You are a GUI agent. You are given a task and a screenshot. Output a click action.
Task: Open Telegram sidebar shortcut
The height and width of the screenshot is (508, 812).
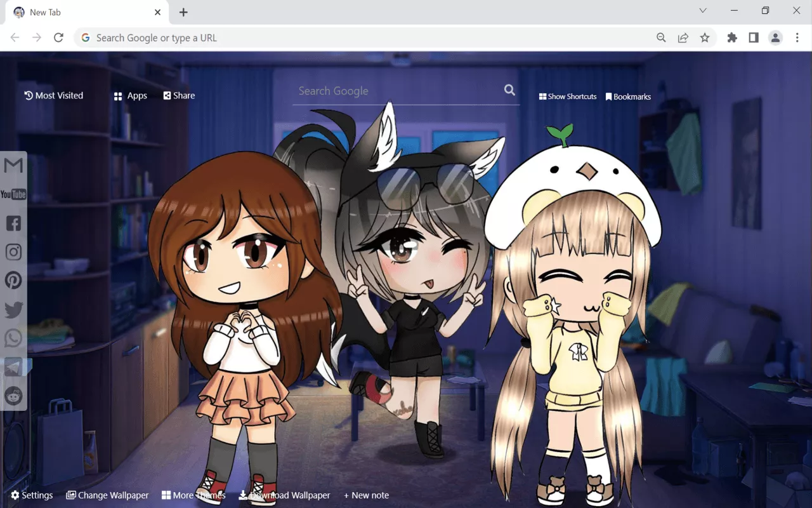13,366
